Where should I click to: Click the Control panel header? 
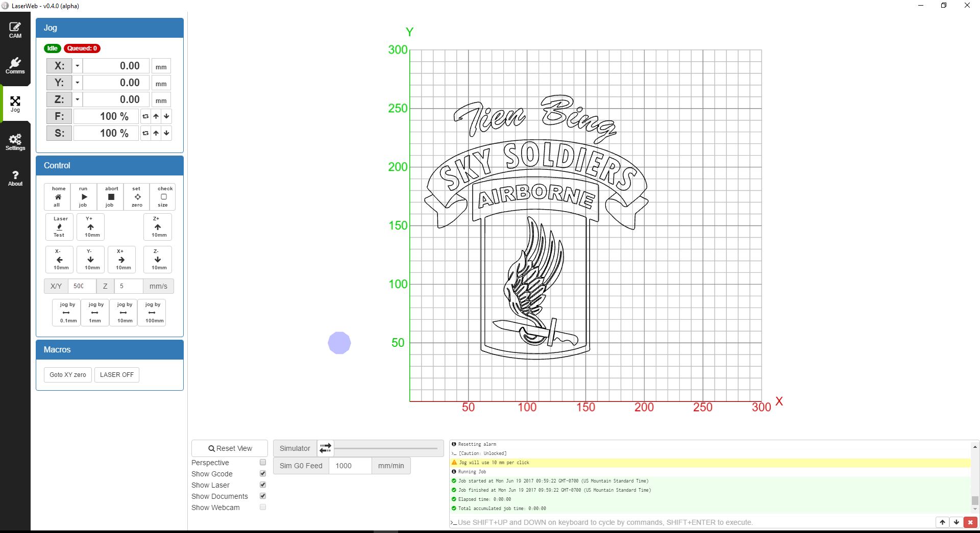coord(110,166)
